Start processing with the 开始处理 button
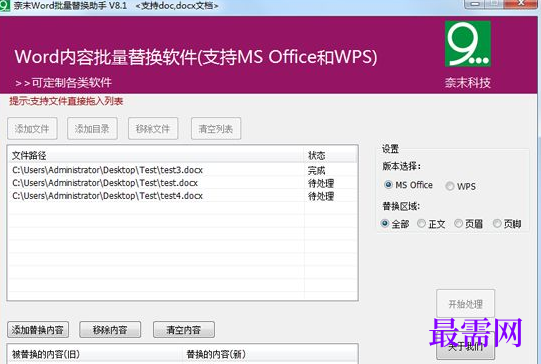The height and width of the screenshot is (364, 541). click(x=465, y=303)
